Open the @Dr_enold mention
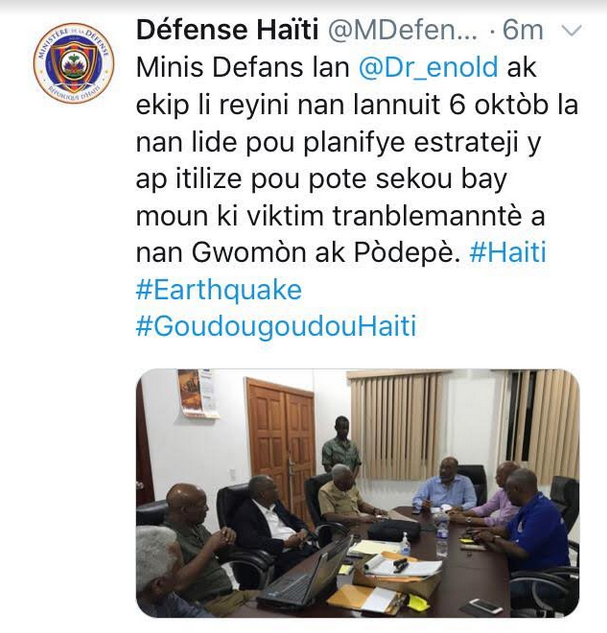607x633 pixels. (x=428, y=67)
